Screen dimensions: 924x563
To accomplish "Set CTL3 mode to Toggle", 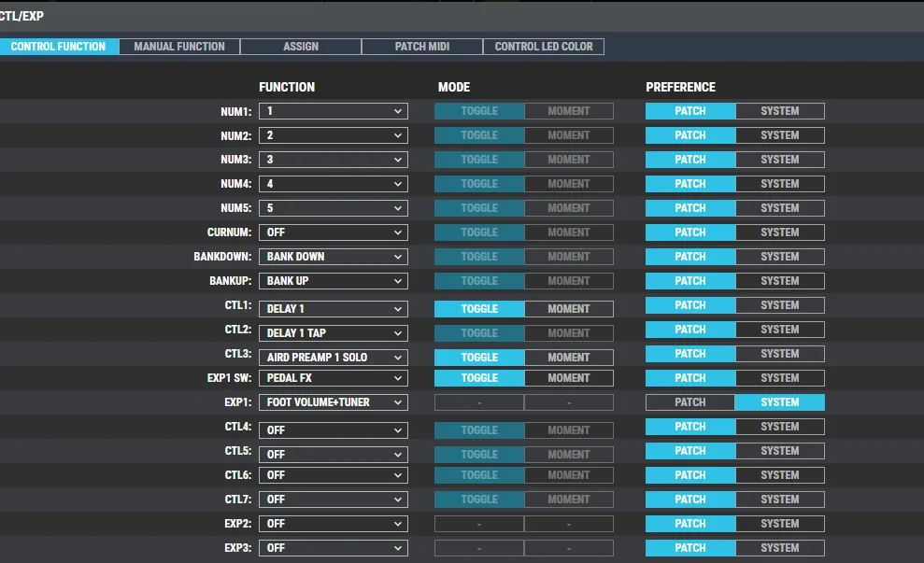I will click(x=479, y=358).
